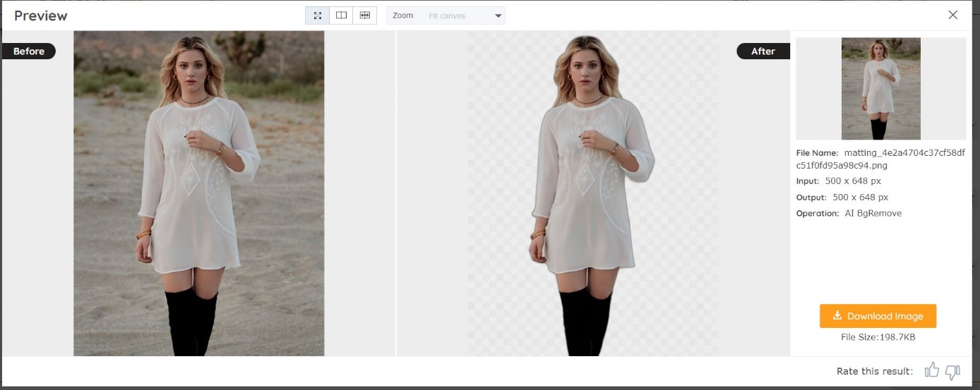Click the original Before photo

tap(198, 193)
